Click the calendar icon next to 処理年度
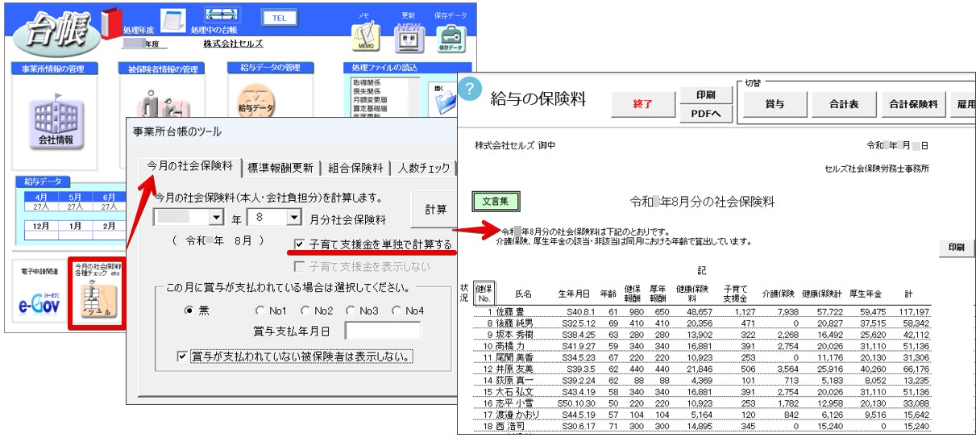 (x=172, y=20)
